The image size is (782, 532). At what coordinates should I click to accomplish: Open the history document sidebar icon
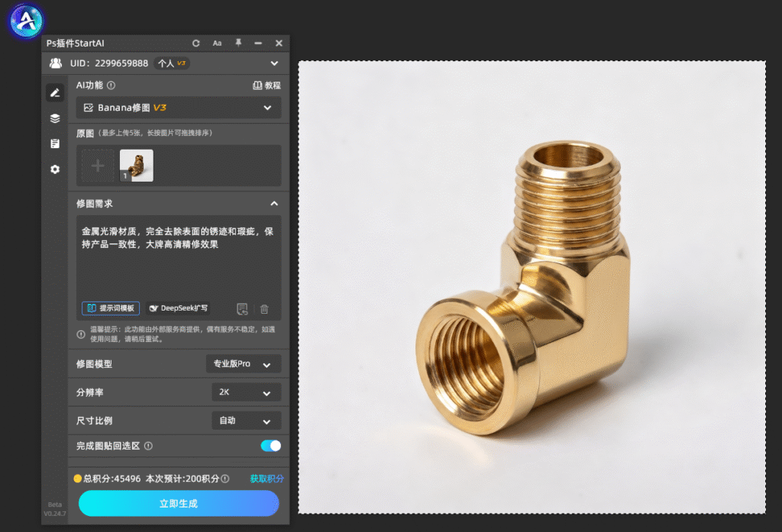point(55,143)
